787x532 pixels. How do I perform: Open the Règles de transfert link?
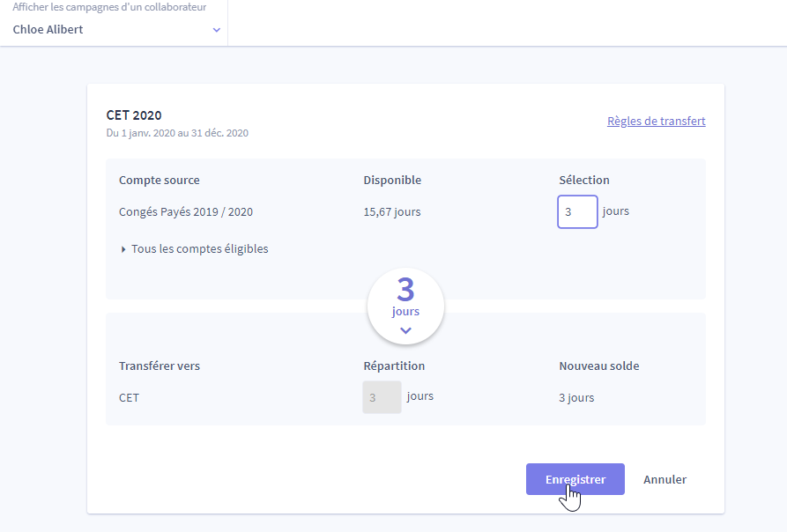656,121
